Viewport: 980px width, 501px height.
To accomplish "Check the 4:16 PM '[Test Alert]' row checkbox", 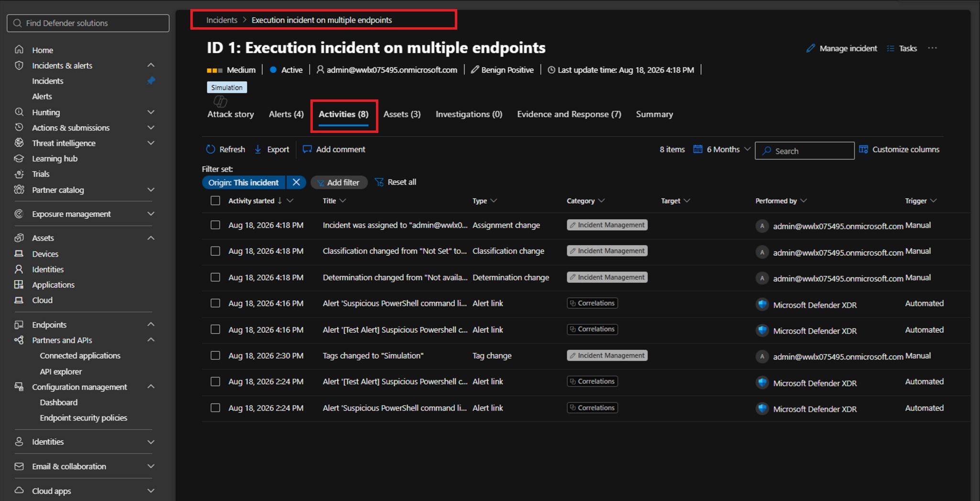I will pos(215,329).
